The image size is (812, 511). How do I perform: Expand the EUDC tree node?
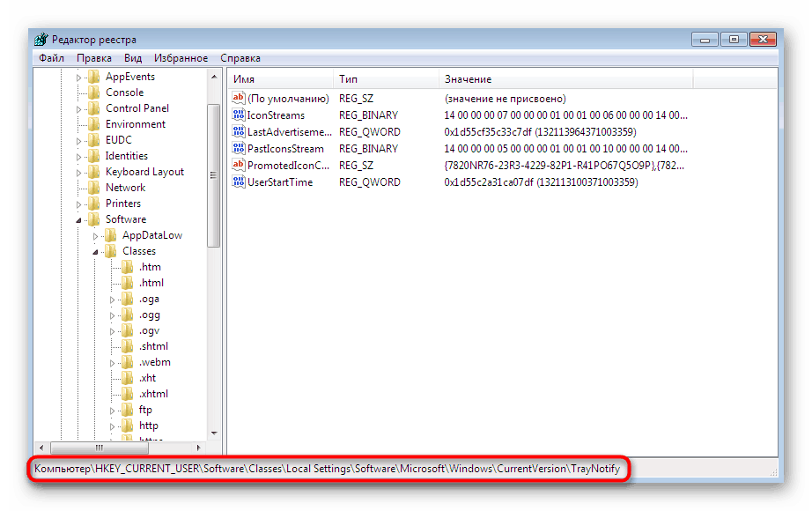(x=78, y=141)
